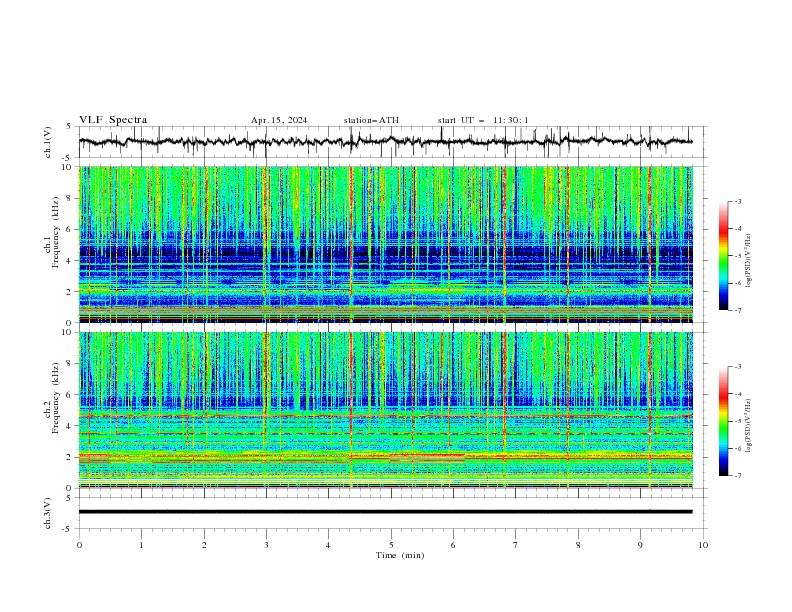Viewport: 792px width, 612px height.
Task: Click inside the ch.2 spectrogram panel
Action: pyautogui.click(x=385, y=410)
